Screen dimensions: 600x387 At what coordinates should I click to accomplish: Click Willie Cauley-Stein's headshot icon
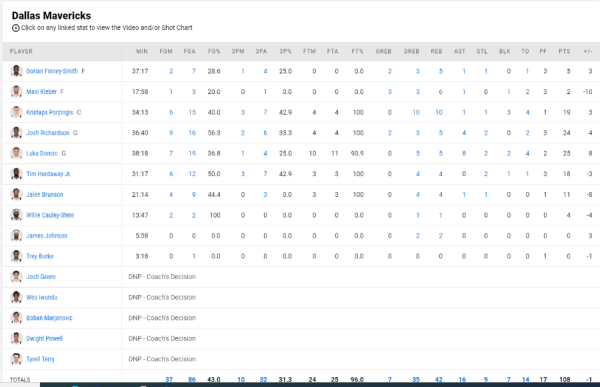(16, 215)
